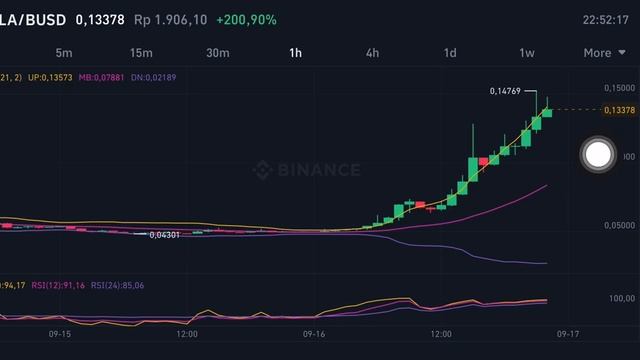Click the RSI(12):91,16 label
Screen dimensions: 640x360
(58, 285)
